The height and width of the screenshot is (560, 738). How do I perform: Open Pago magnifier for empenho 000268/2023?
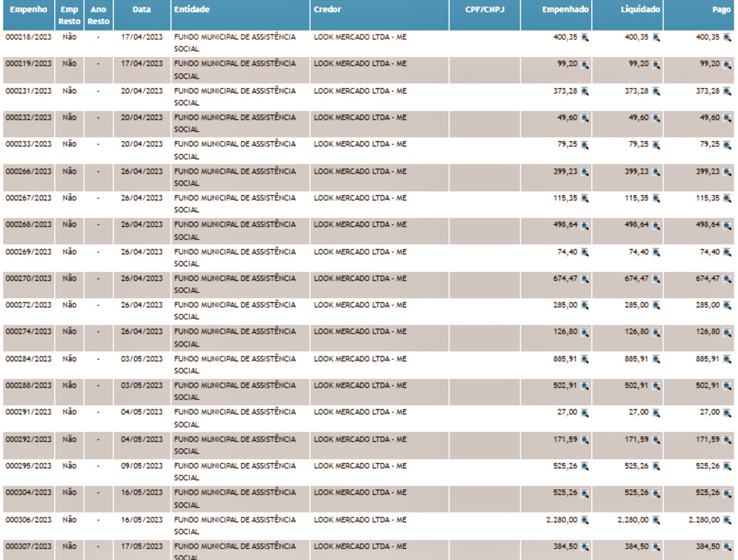[727, 225]
